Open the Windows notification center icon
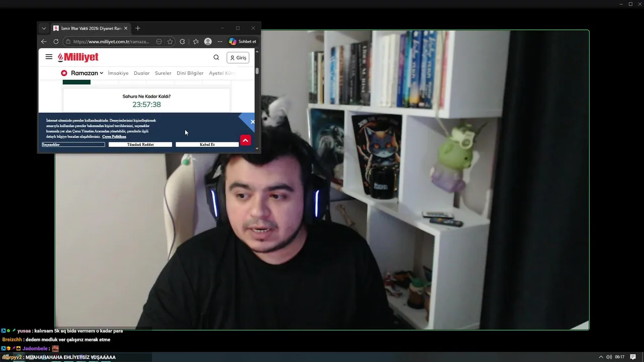The height and width of the screenshot is (362, 644). [633, 357]
